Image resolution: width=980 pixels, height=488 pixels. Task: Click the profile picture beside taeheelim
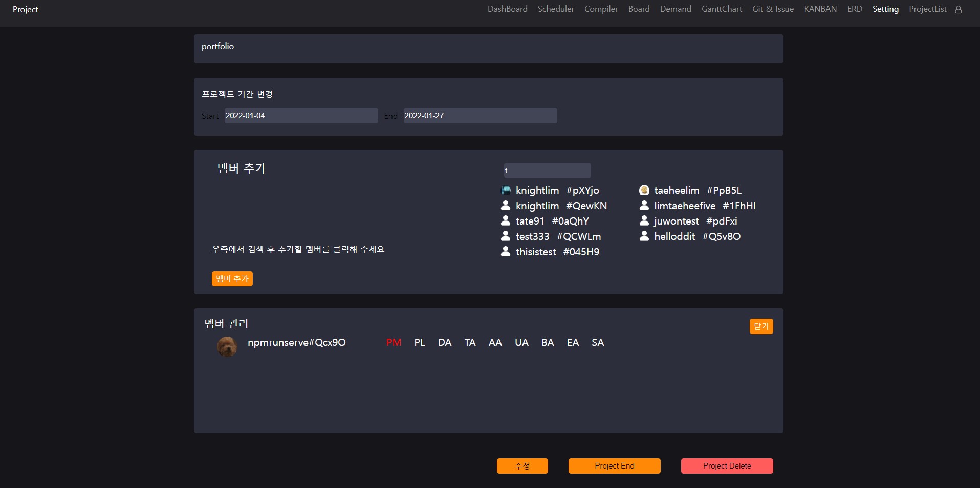pos(644,190)
